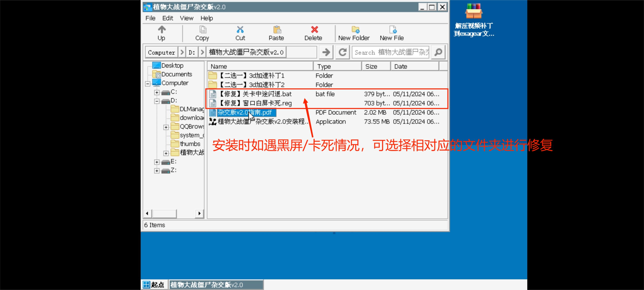644x290 pixels.
Task: Open the Edit menu
Action: [167, 18]
